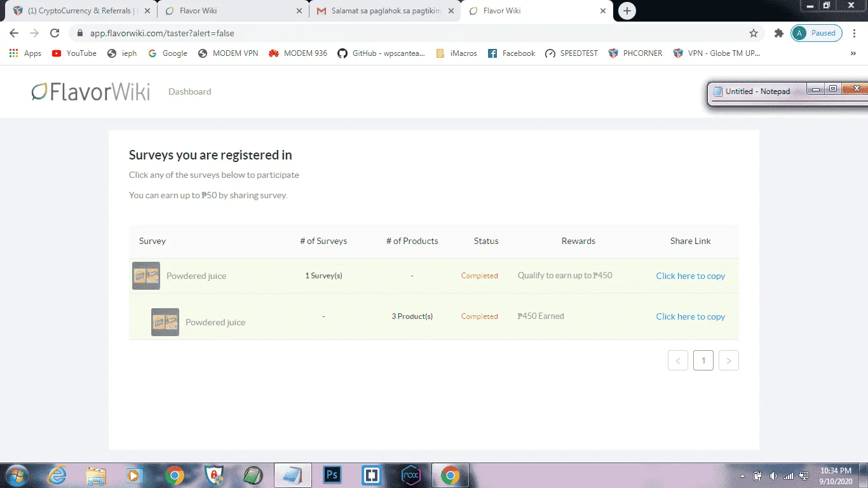Copy share link for the 3 Product(s) row
Screen dimensions: 868x488
pos(690,316)
